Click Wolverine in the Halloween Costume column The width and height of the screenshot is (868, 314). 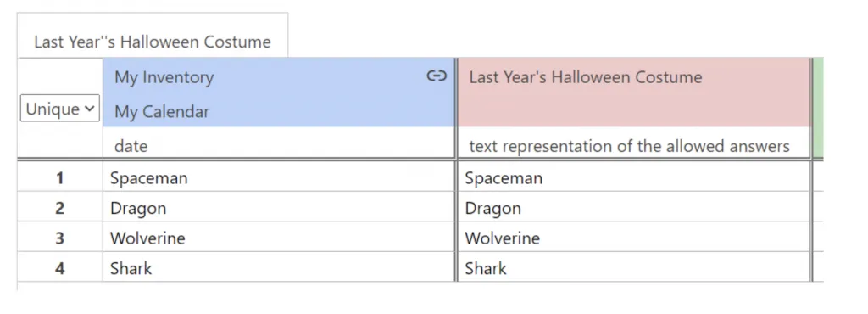pos(633,238)
